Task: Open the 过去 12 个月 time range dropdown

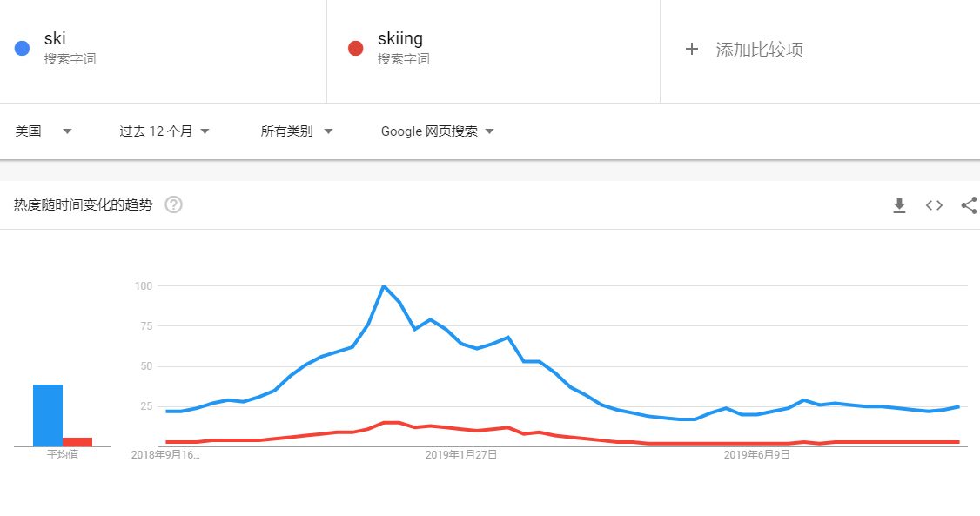Action: [164, 131]
